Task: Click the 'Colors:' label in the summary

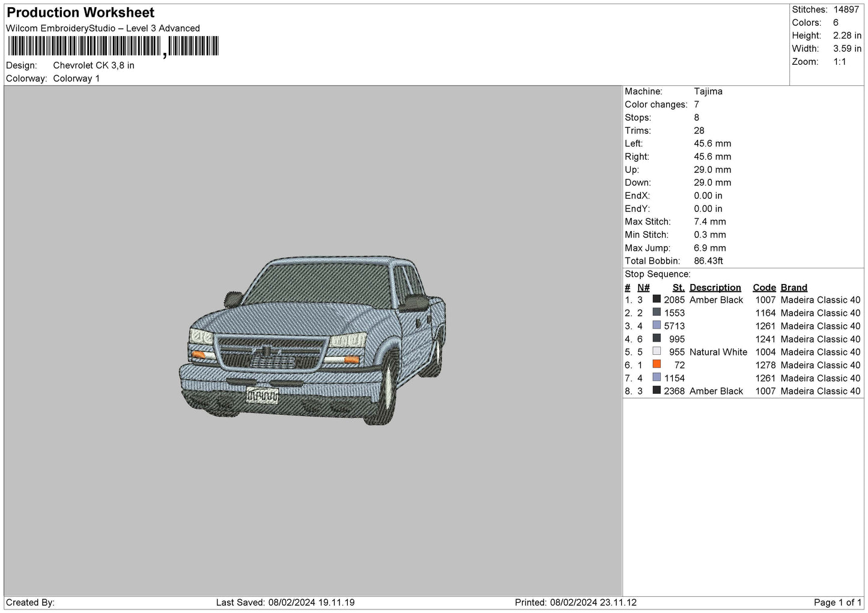Action: point(806,23)
